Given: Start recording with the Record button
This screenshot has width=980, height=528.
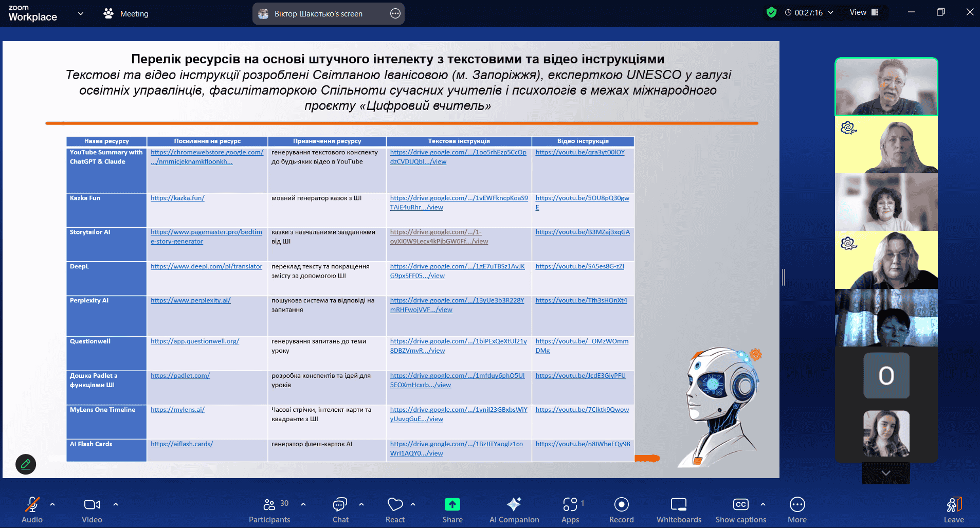Looking at the screenshot, I should click(x=621, y=510).
